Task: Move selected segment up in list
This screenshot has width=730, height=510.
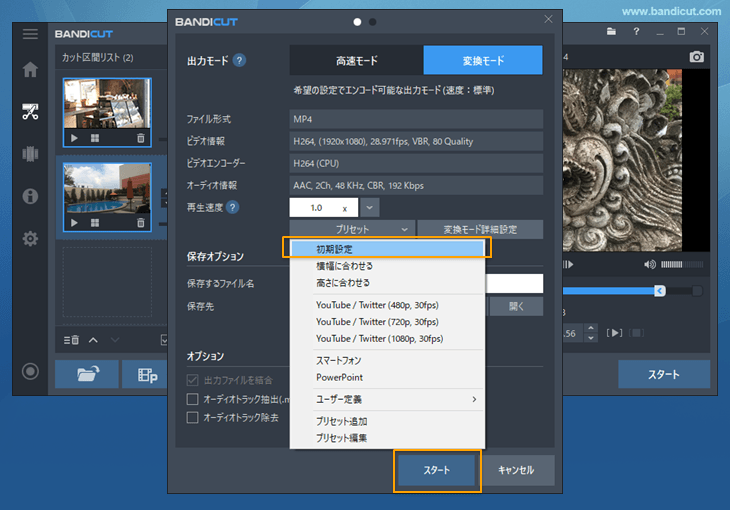Action: tap(93, 340)
